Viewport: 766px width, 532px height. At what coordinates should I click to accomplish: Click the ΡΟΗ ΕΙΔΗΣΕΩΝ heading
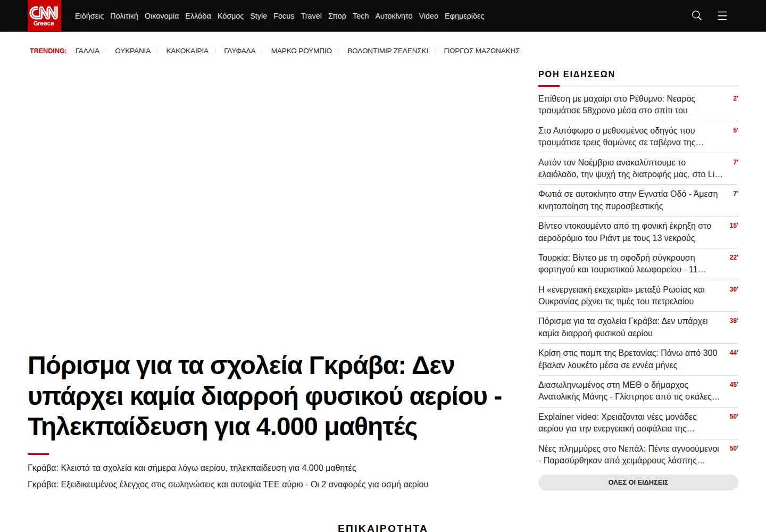[577, 74]
